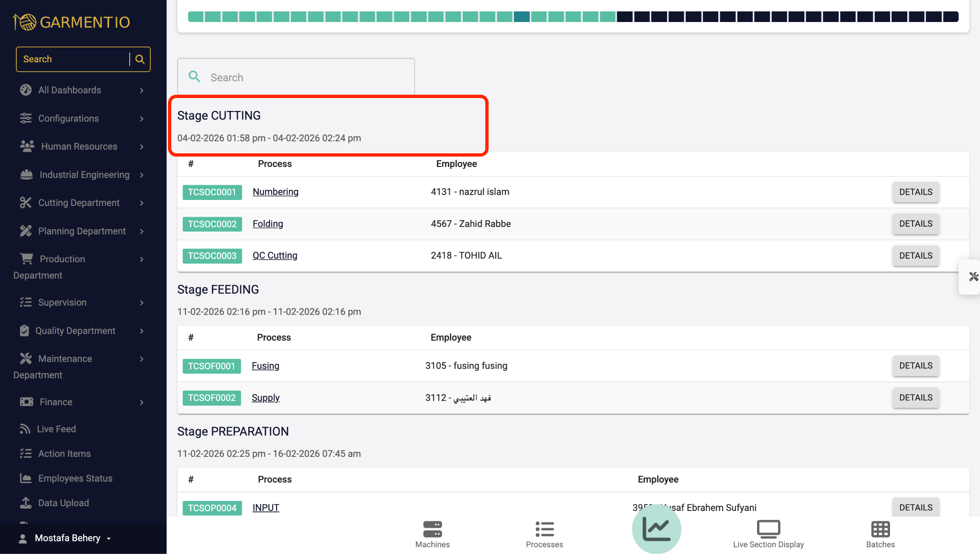Open the Processes list icon

click(544, 530)
